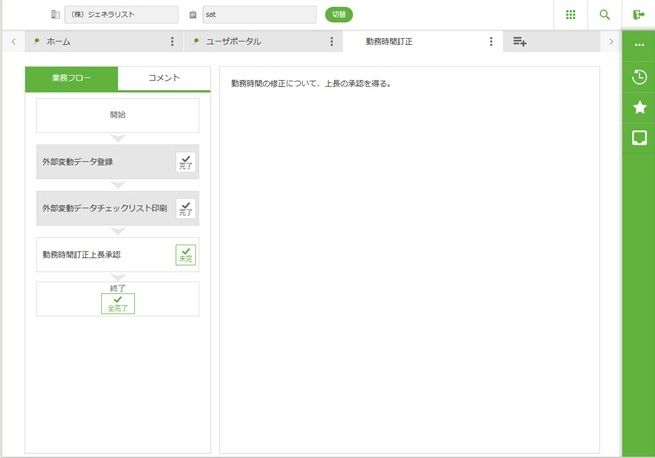Click the logout icon in top bar

[x=639, y=15]
